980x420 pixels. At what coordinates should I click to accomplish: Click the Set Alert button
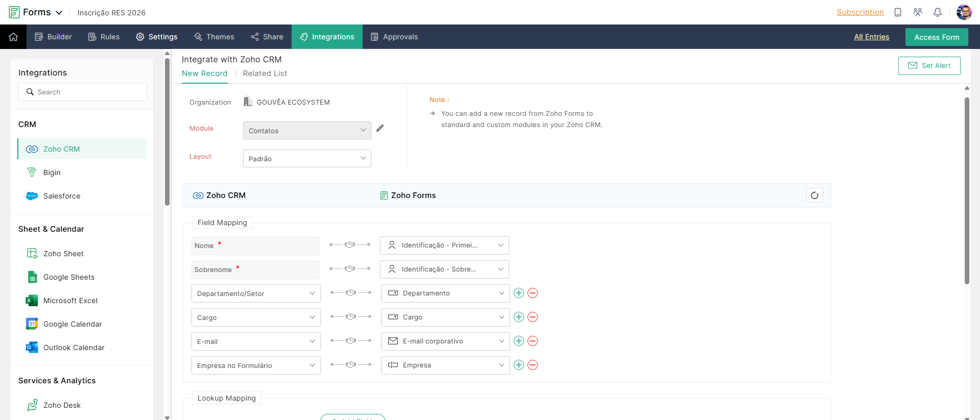point(929,65)
